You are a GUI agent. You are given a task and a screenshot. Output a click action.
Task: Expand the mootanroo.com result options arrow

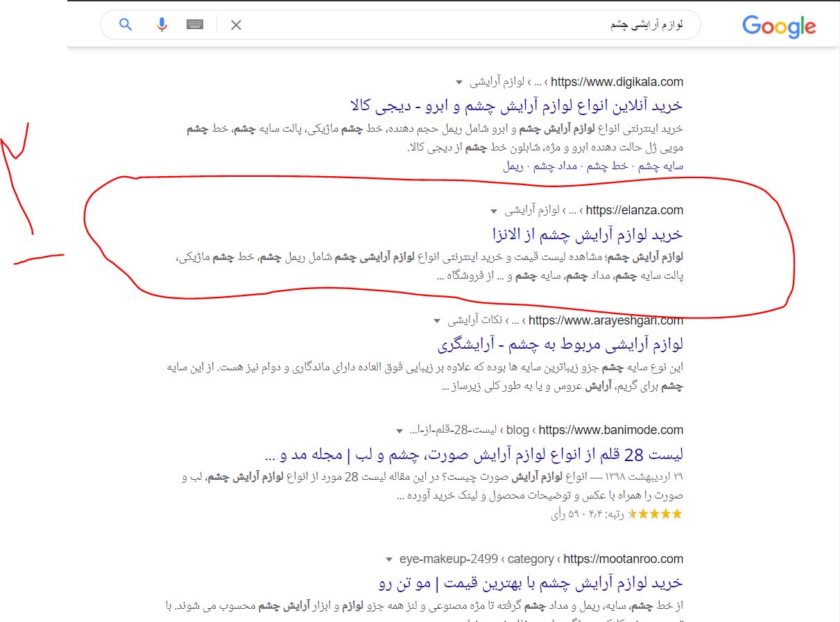[388, 559]
